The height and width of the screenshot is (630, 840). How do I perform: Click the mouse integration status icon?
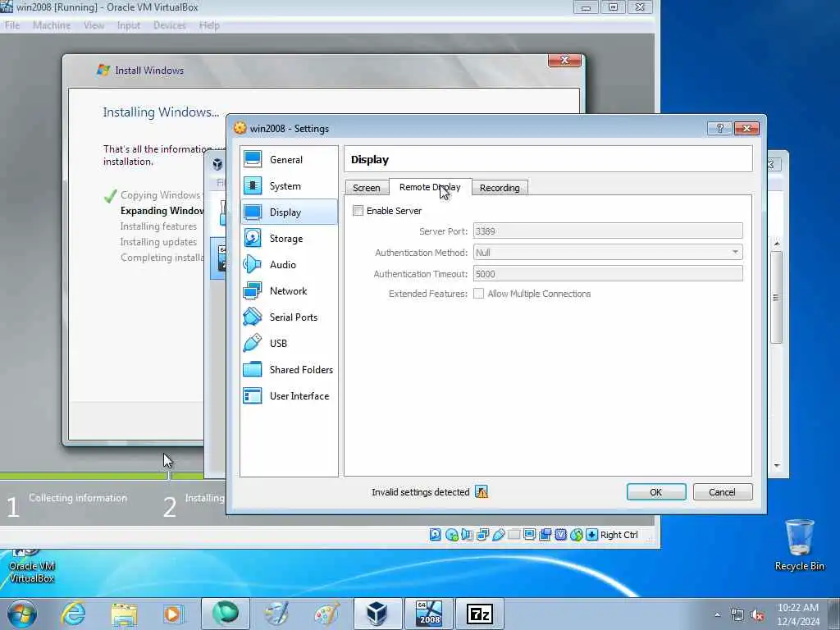point(577,535)
